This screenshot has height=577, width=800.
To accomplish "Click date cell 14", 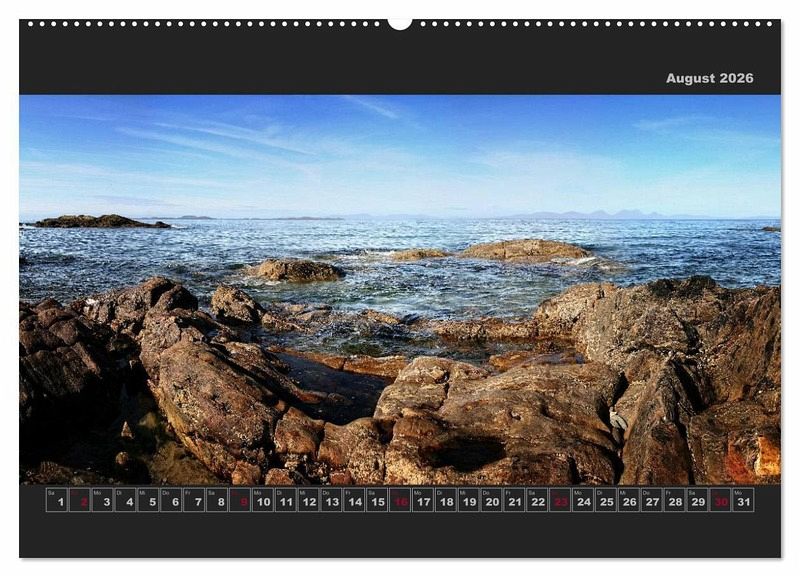I will point(354,500).
